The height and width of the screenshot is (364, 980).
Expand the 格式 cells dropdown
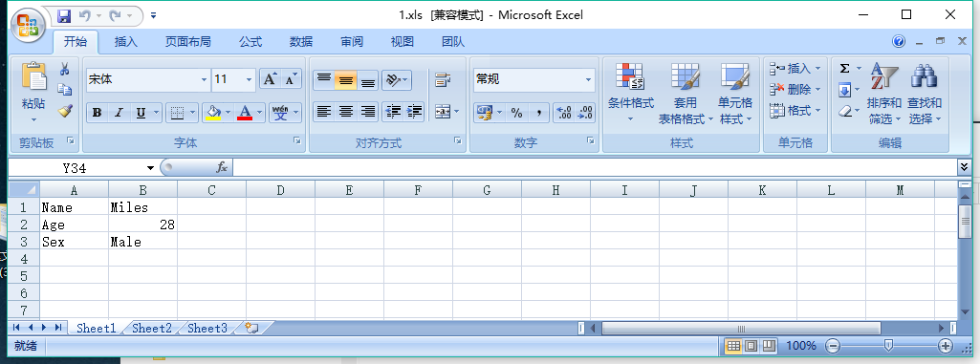click(817, 111)
